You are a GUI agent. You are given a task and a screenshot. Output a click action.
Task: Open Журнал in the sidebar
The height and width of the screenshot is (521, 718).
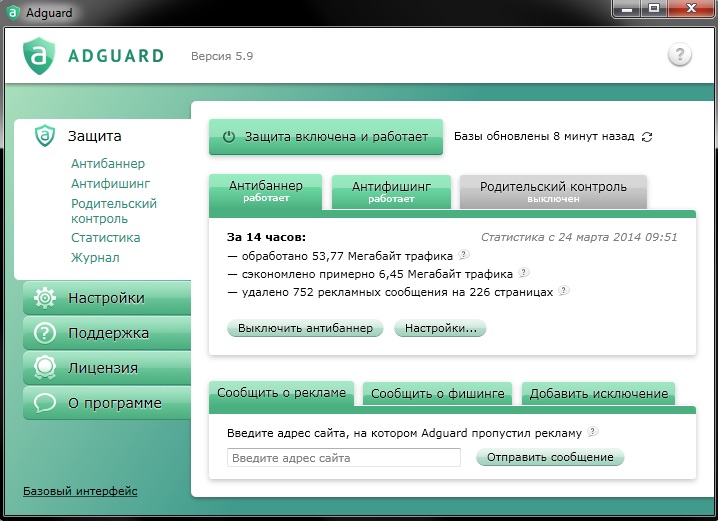[95, 258]
